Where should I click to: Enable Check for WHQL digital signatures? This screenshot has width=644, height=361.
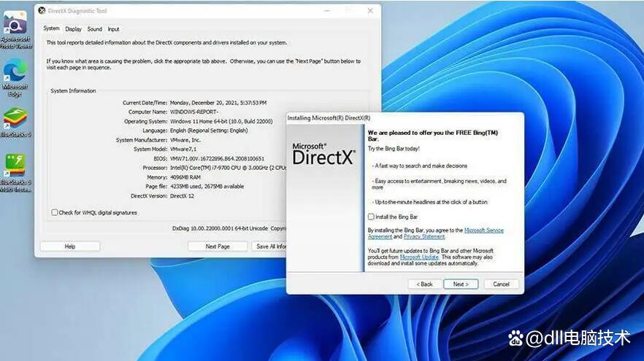(54, 212)
